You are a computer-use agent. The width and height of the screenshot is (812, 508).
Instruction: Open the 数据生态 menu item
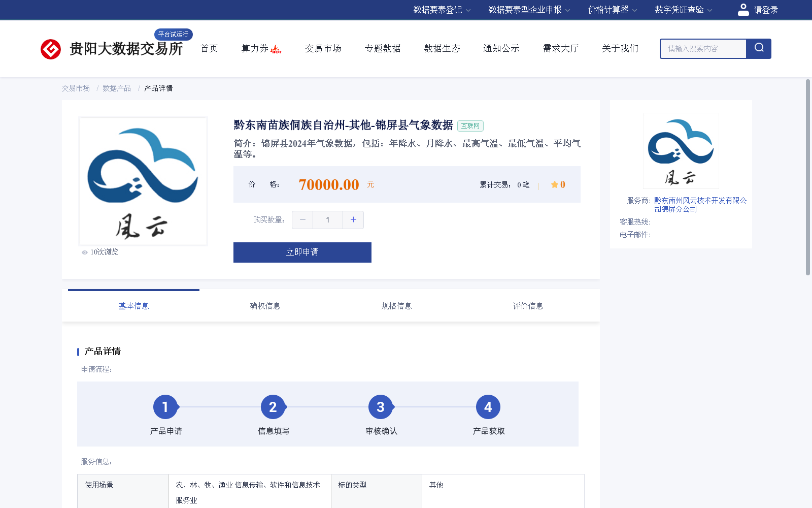(442, 48)
